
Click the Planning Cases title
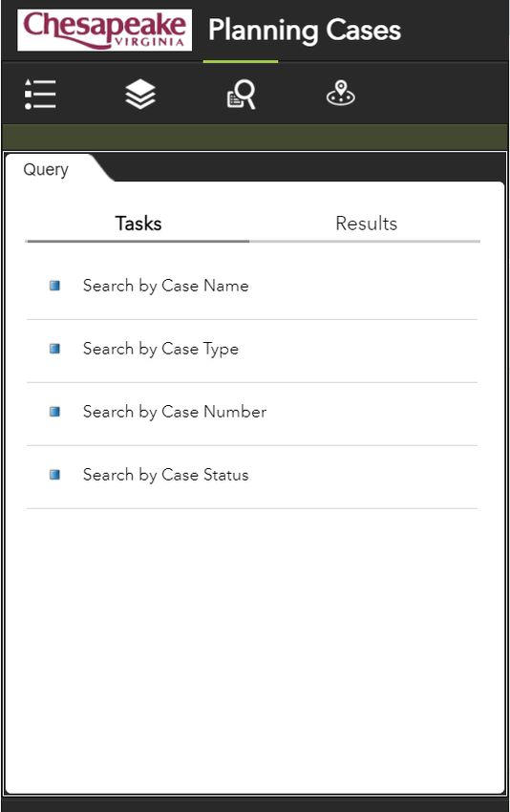[x=305, y=30]
